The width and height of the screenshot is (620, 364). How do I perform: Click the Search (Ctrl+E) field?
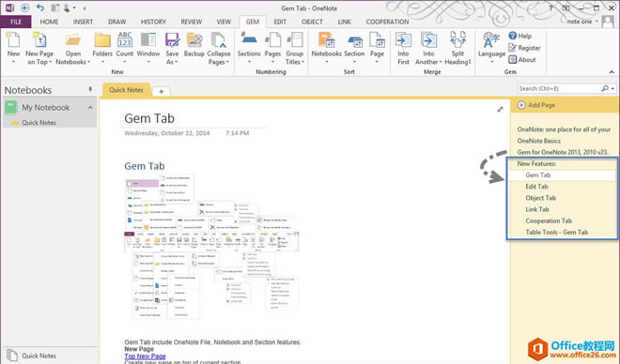pyautogui.click(x=558, y=88)
